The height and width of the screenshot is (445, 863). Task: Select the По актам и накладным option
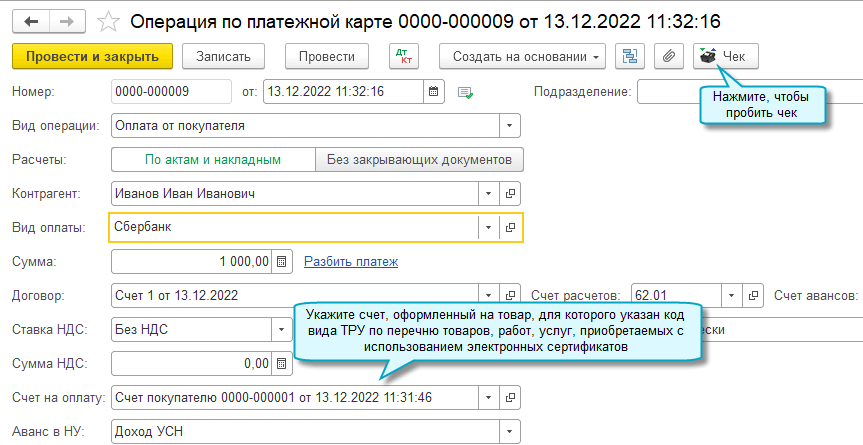pyautogui.click(x=213, y=160)
